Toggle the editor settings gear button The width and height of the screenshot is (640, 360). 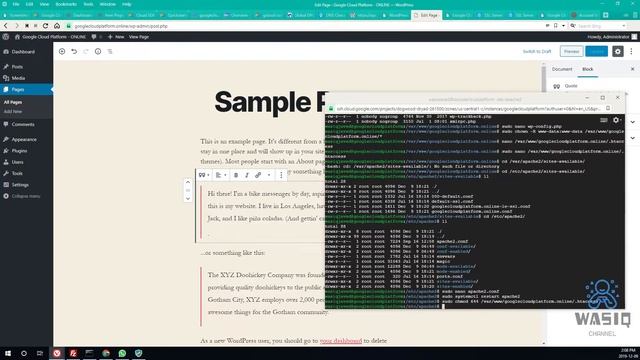618,51
